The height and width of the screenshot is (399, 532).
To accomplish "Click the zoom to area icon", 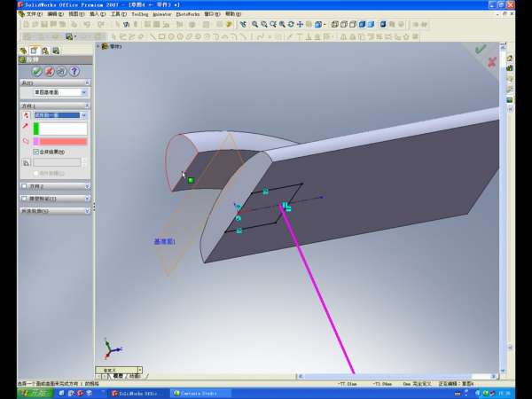I will pyautogui.click(x=263, y=25).
